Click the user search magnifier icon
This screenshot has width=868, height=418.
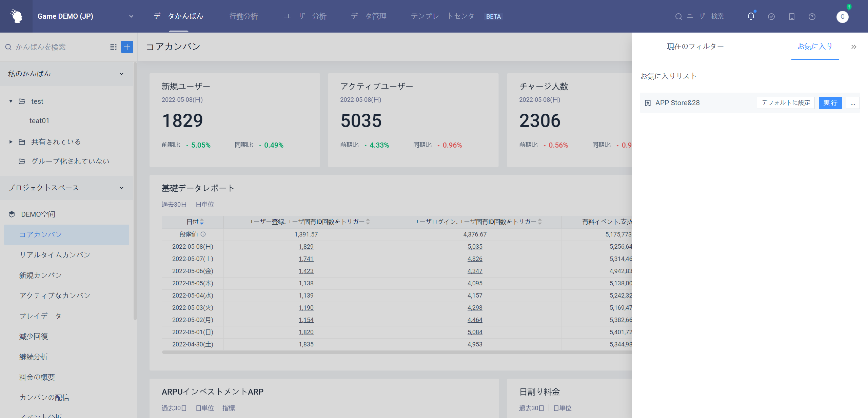coord(678,17)
